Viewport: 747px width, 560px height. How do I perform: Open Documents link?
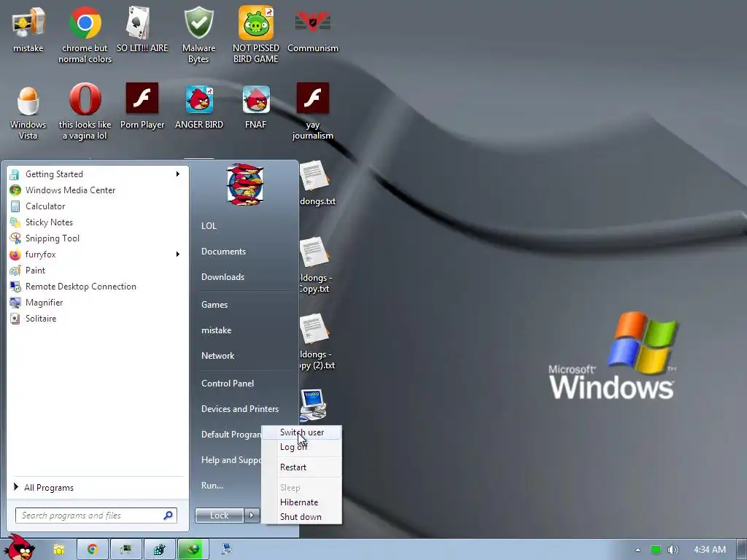tap(223, 252)
